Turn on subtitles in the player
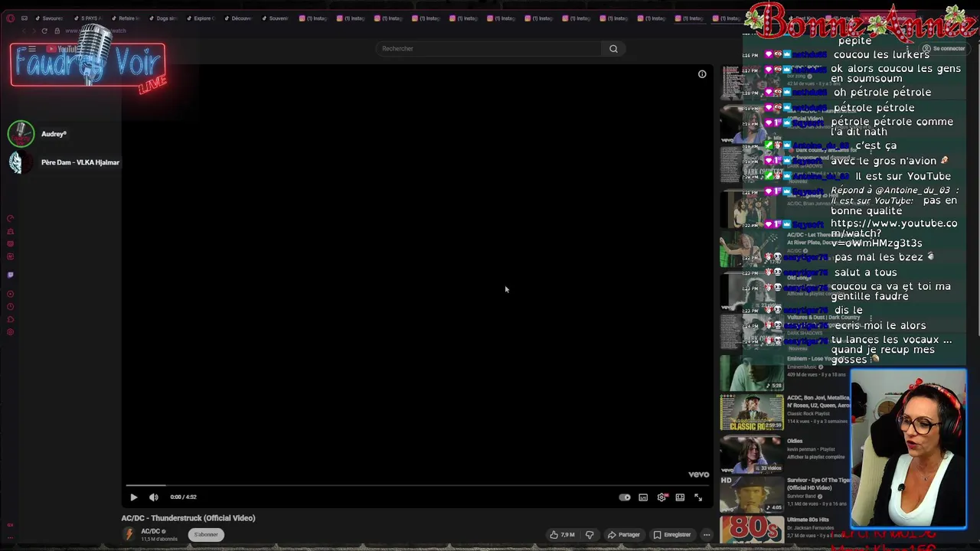 click(643, 497)
